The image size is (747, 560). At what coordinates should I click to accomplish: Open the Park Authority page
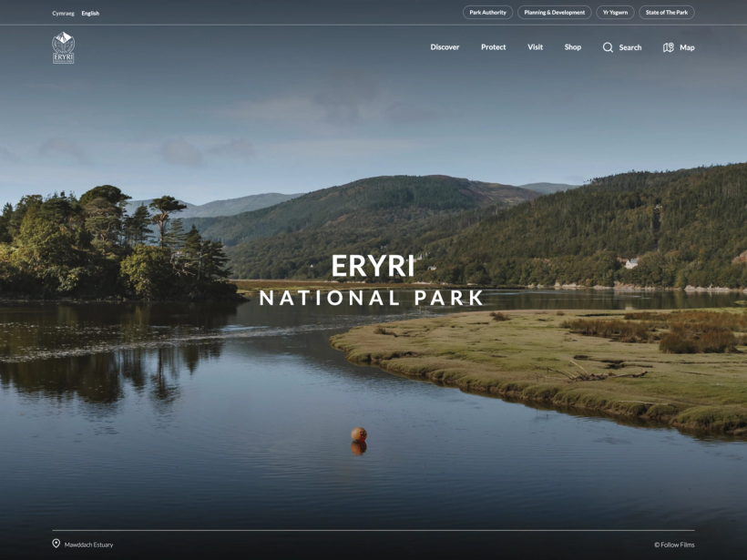click(488, 13)
